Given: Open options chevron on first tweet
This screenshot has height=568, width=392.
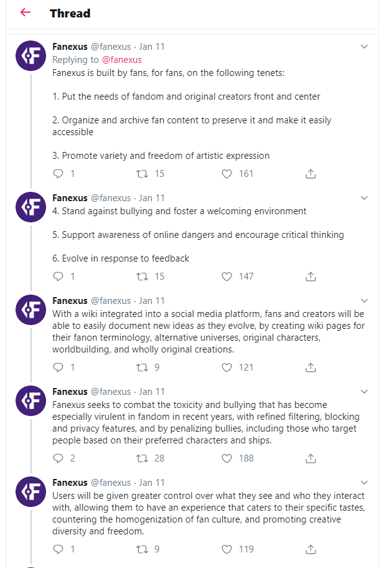Looking at the screenshot, I should pyautogui.click(x=365, y=47).
